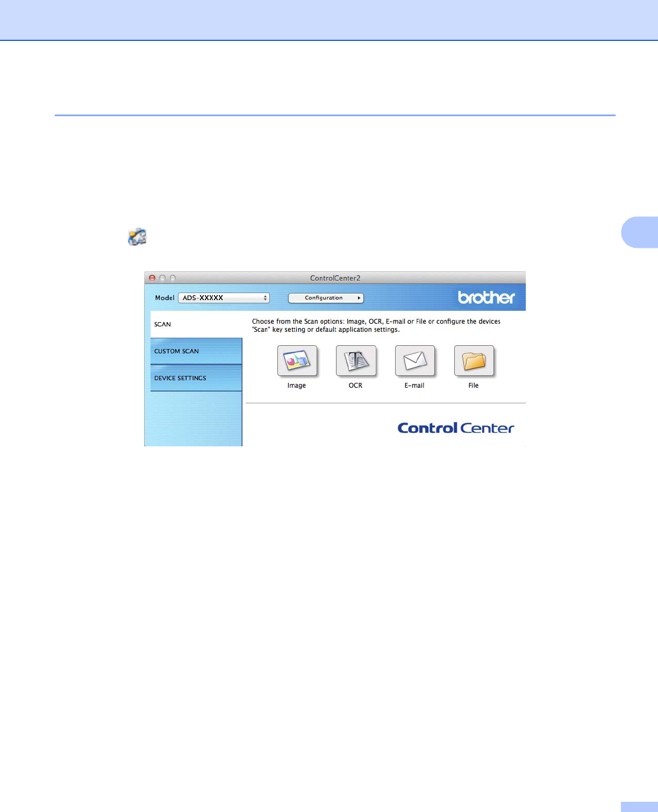This screenshot has width=658, height=812.
Task: Click the 'ControlCenter2' window title
Action: tap(335, 278)
